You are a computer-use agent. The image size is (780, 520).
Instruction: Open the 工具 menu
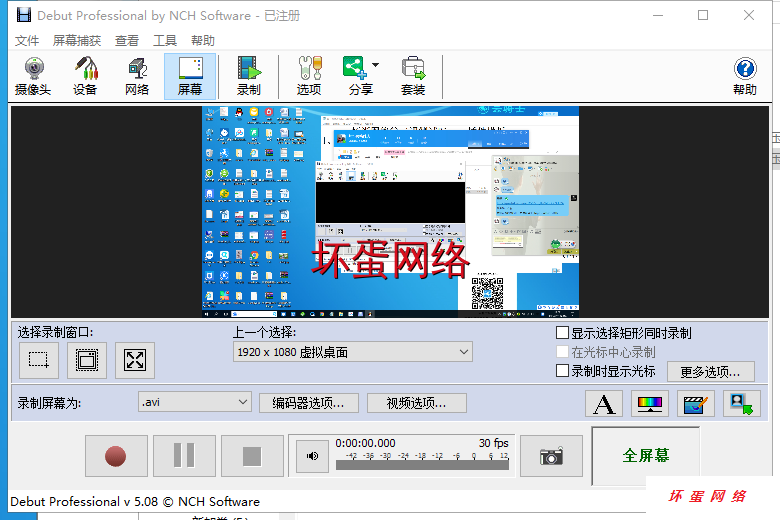pyautogui.click(x=165, y=41)
